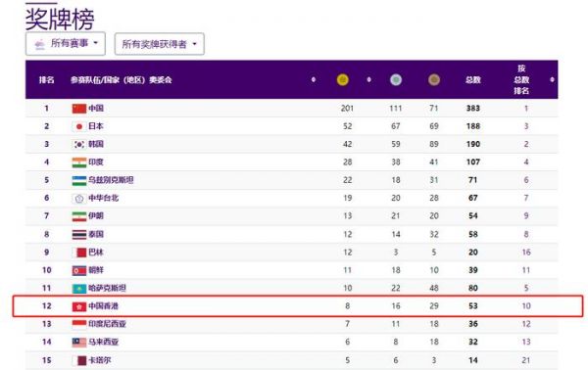Click the 排名 column header

point(46,79)
